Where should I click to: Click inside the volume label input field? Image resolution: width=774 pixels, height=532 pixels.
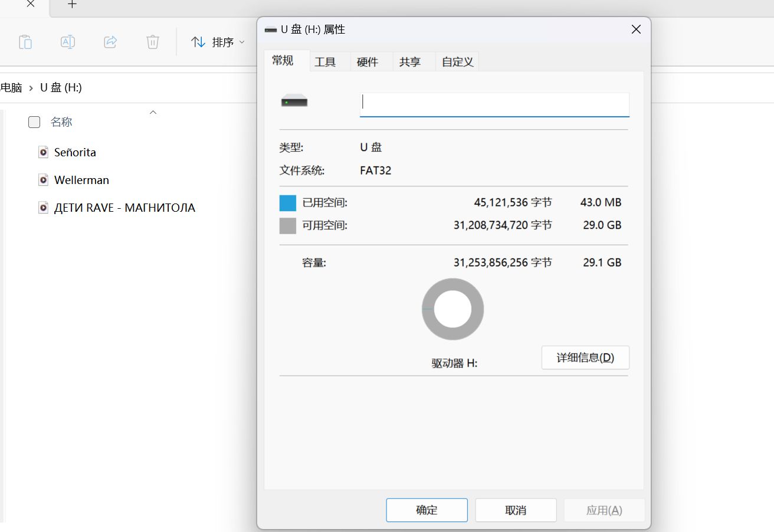point(494,104)
